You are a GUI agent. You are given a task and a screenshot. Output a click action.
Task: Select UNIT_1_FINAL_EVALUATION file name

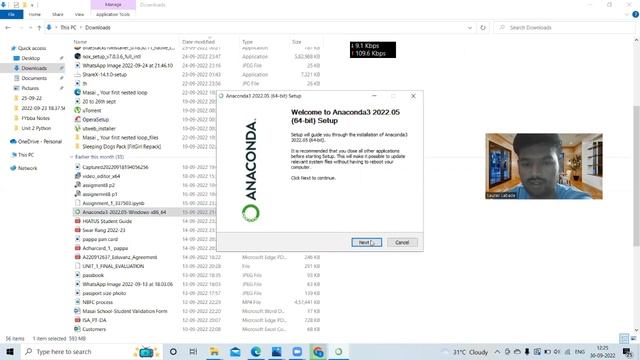coord(113,266)
